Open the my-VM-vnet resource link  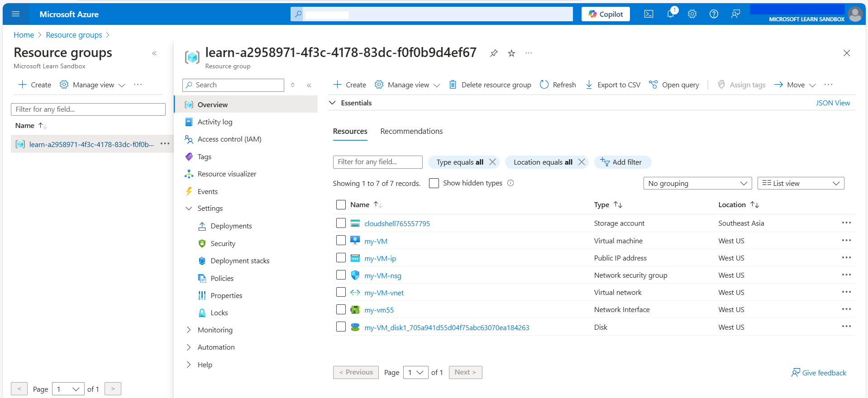point(384,293)
